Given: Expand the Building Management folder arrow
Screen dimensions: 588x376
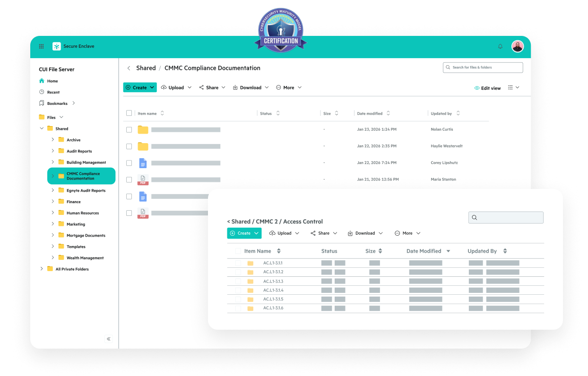Looking at the screenshot, I should pyautogui.click(x=52, y=162).
